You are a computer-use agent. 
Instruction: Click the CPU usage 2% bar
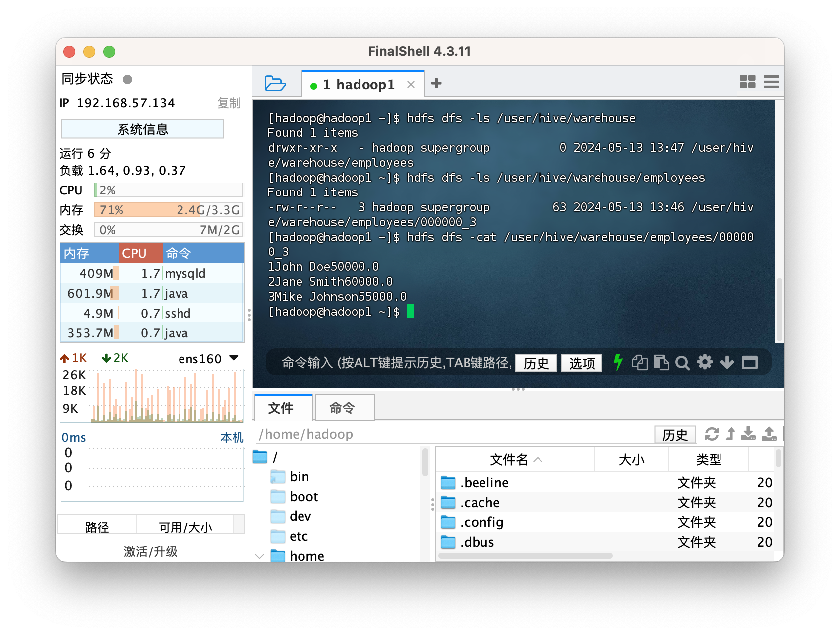(x=169, y=190)
